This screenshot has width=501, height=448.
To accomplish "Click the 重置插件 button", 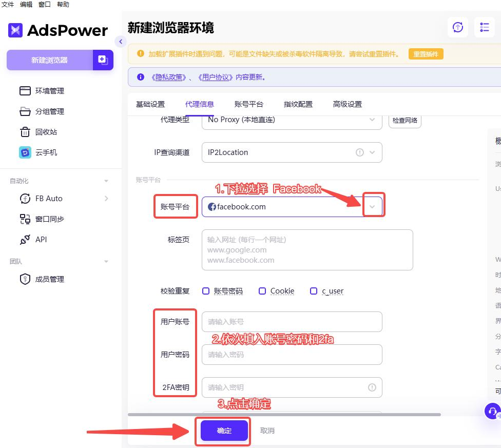I will coord(426,54).
